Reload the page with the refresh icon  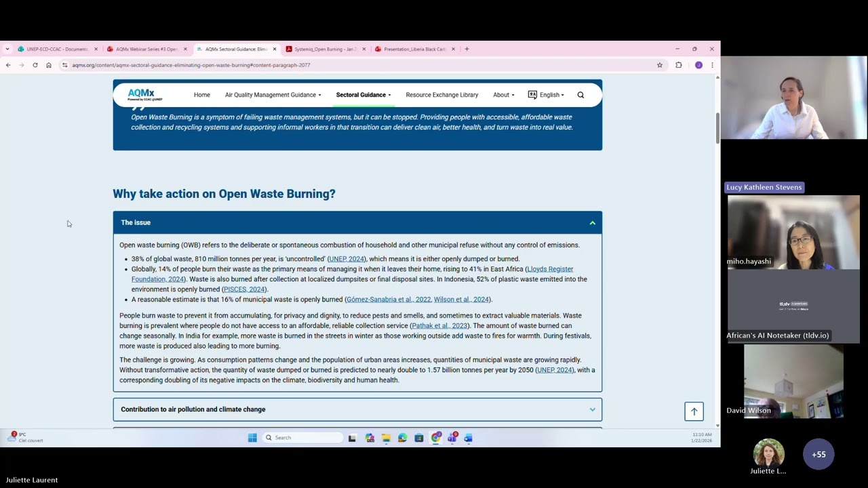[35, 65]
